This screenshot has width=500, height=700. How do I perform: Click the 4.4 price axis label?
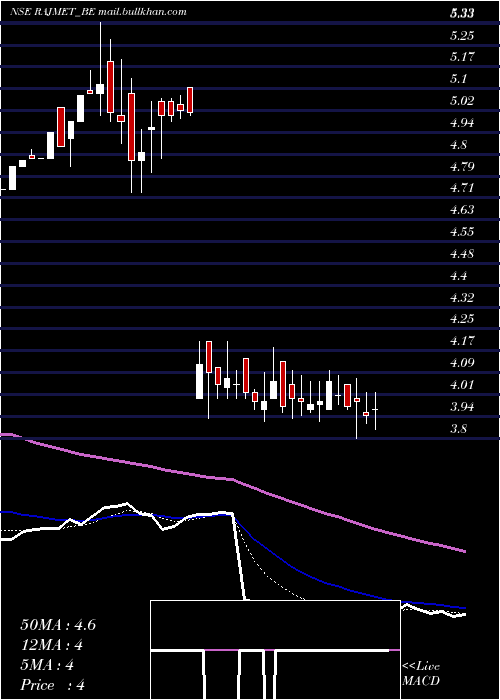[x=458, y=276]
